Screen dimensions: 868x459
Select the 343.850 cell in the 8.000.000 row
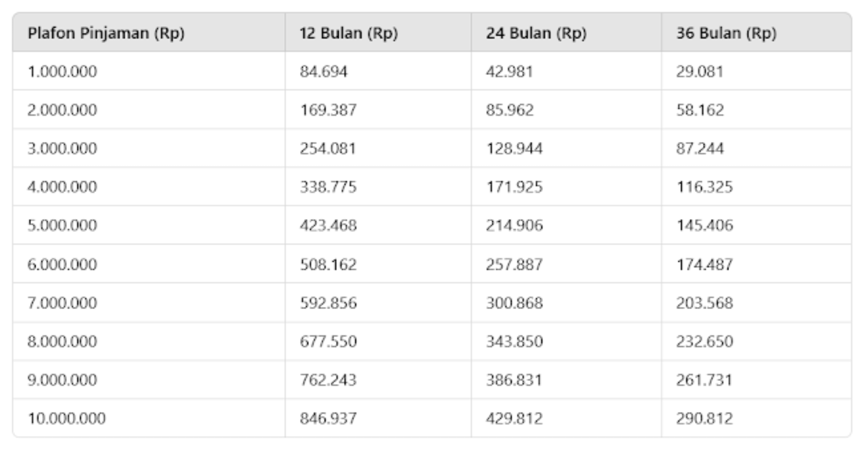click(514, 341)
